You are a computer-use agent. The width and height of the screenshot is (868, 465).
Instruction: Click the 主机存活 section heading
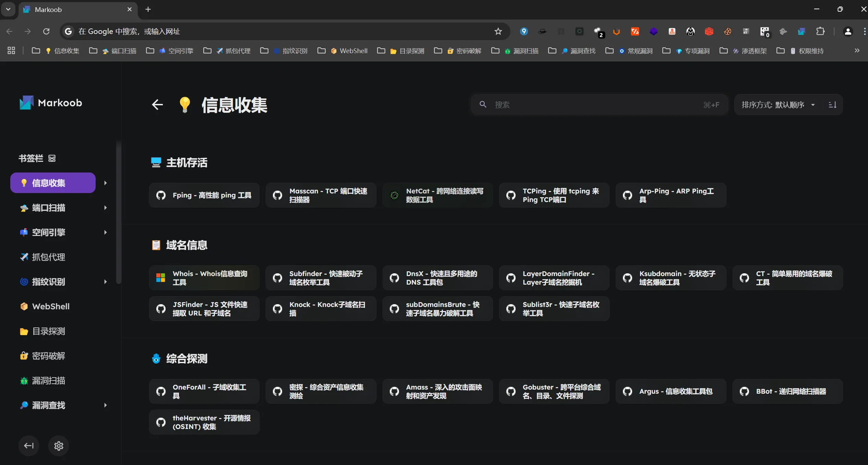pos(187,163)
